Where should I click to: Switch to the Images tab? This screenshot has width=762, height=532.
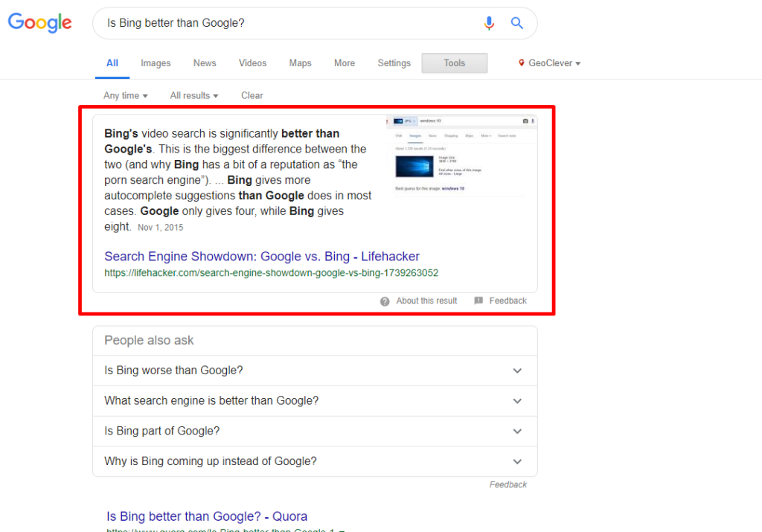(x=156, y=63)
